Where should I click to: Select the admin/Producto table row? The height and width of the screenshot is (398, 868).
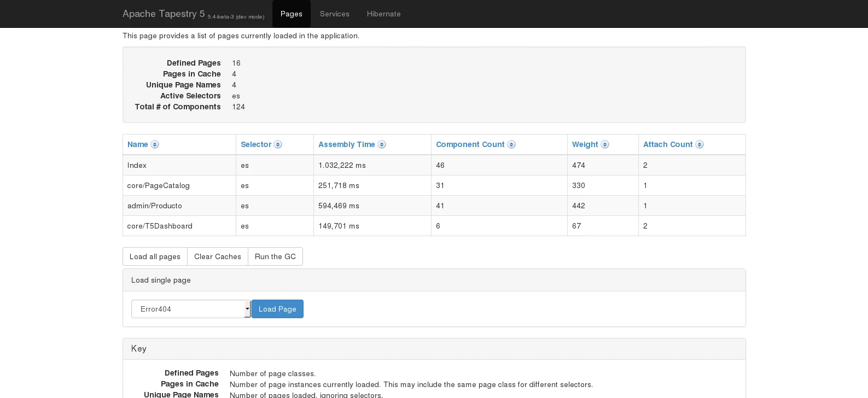(155, 206)
